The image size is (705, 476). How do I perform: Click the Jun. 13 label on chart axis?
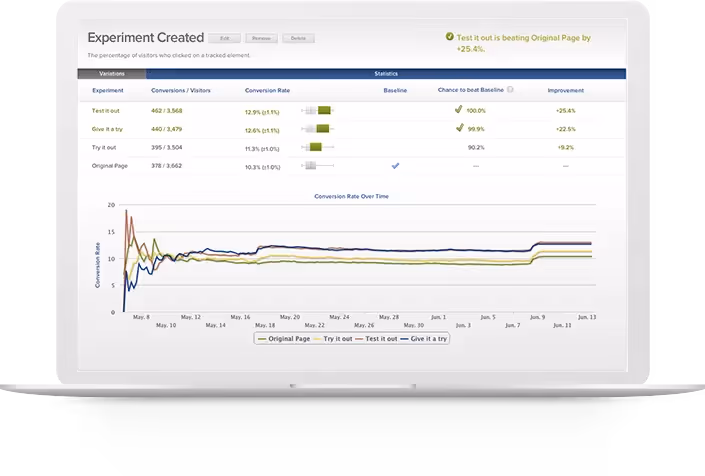click(587, 317)
